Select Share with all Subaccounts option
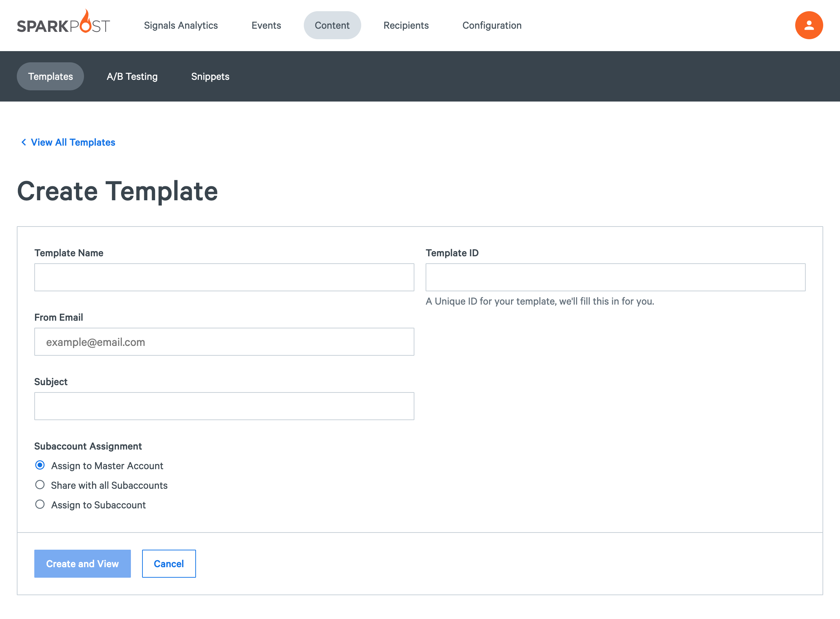The height and width of the screenshot is (619, 840). tap(40, 485)
